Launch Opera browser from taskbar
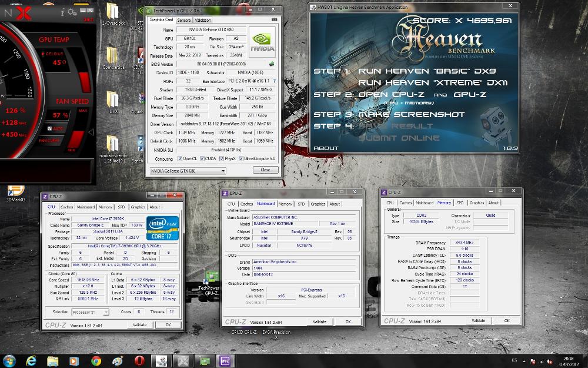 click(x=139, y=362)
